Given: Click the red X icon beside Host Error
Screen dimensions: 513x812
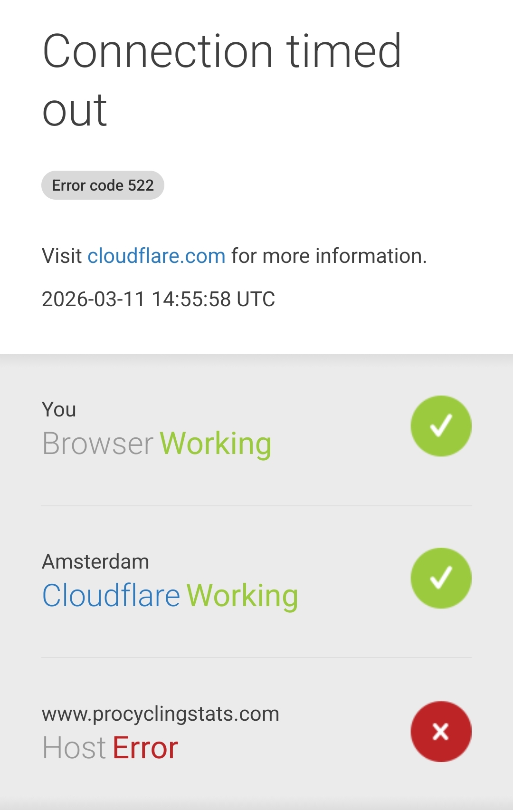Looking at the screenshot, I should (x=441, y=732).
